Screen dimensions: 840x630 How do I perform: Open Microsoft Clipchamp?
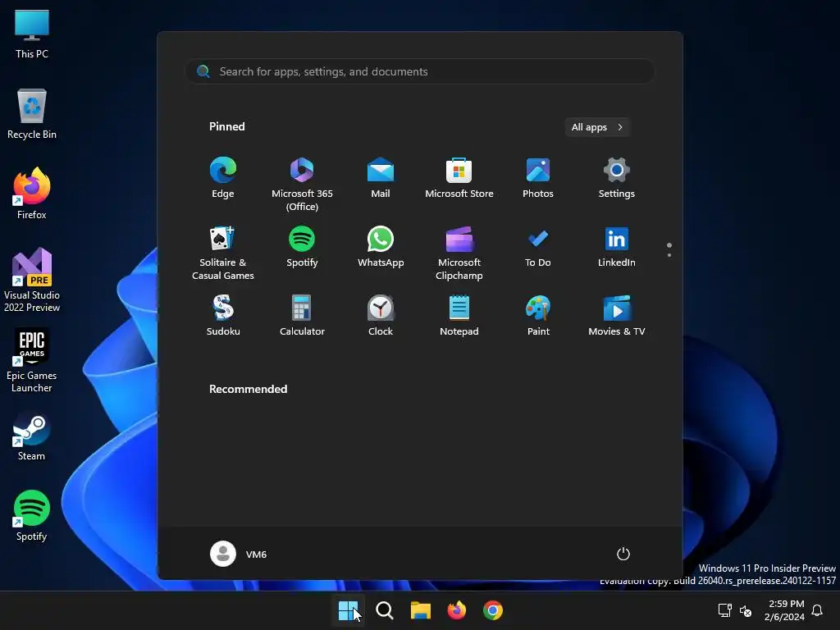click(459, 253)
